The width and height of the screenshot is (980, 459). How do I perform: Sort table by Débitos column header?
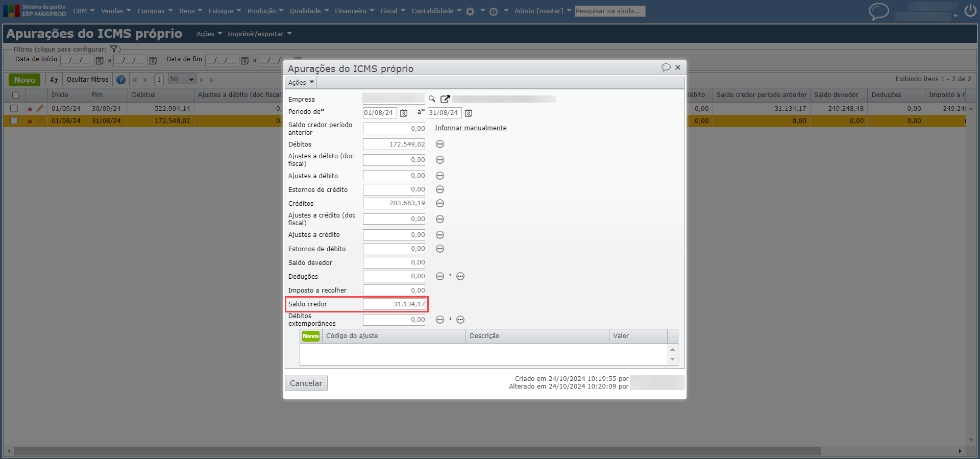[161, 95]
